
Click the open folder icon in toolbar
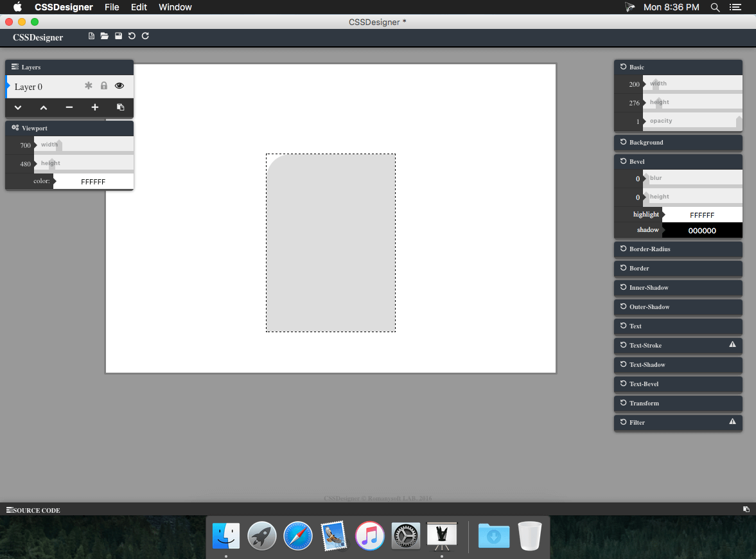pyautogui.click(x=104, y=36)
